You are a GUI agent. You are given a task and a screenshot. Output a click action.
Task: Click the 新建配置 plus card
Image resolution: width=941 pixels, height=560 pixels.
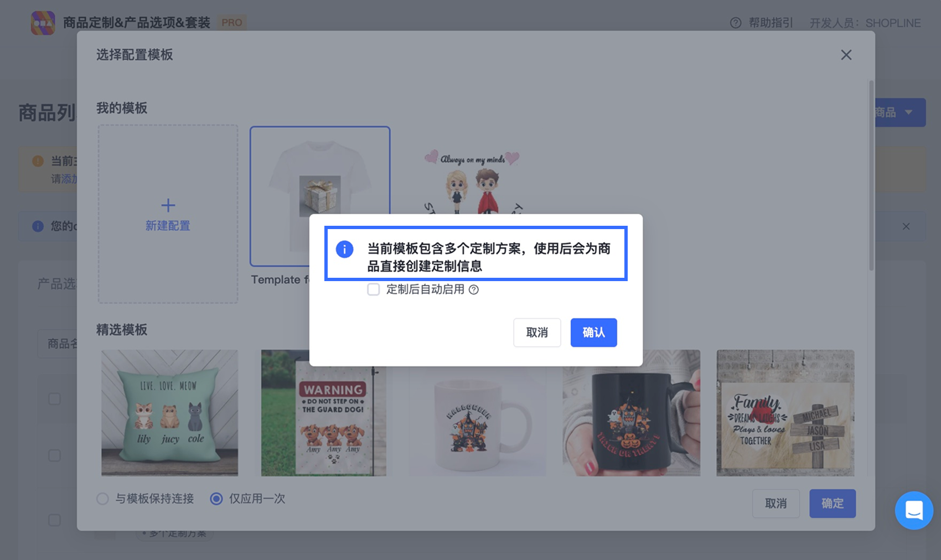click(x=168, y=214)
